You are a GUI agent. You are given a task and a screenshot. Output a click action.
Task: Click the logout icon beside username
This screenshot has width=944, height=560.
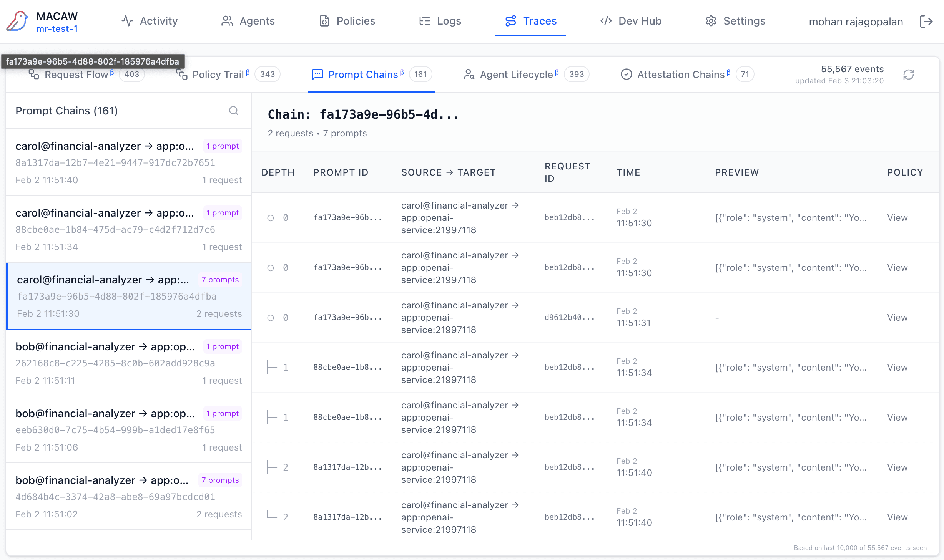click(x=926, y=22)
